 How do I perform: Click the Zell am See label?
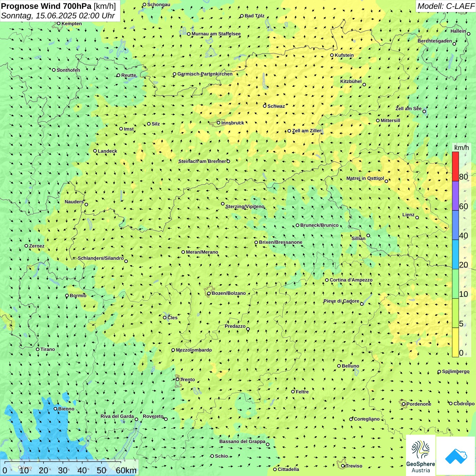pyautogui.click(x=408, y=108)
